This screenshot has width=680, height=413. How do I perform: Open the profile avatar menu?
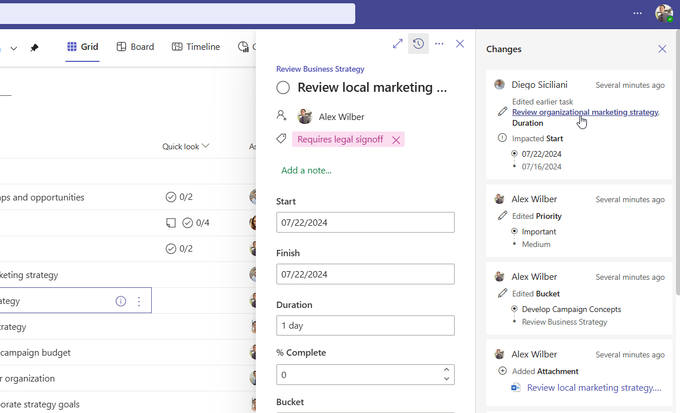coord(664,13)
